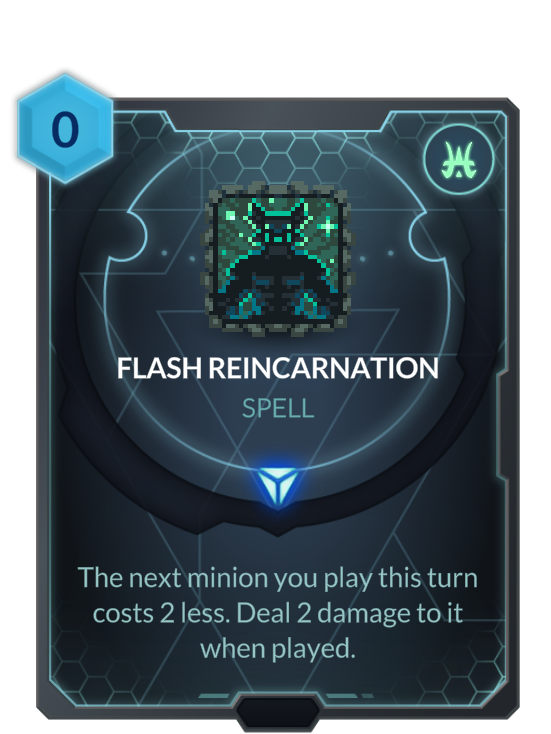Select the FLASH REINCARNATION card title
Screen dimensions: 551x734
[x=278, y=368]
